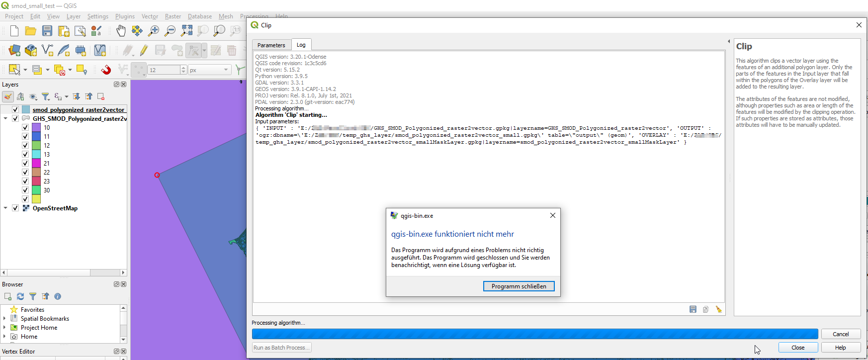The image size is (868, 360).
Task: Click the New Project icon
Action: [x=14, y=31]
